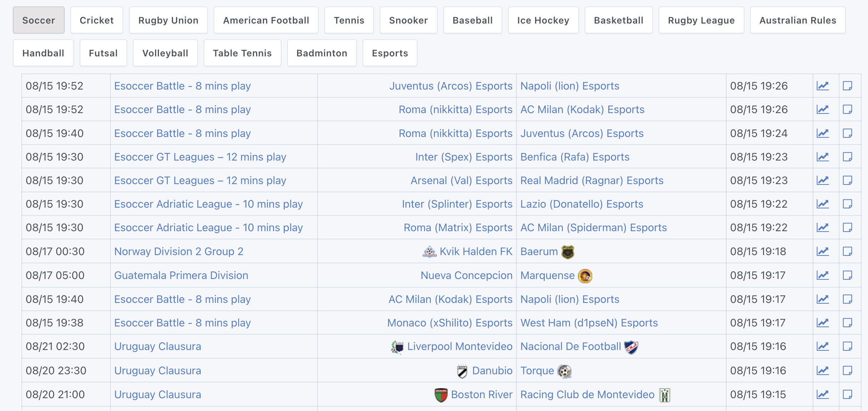Screen dimensions: 868x411
Task: Open note icon for Liverpool Montevideo vs Nacional row
Action: (848, 346)
